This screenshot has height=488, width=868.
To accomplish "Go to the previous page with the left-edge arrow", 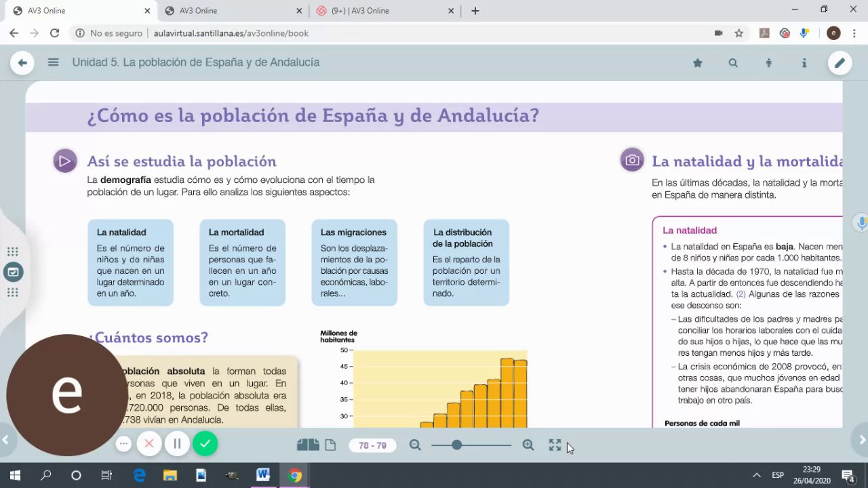I will pos(5,440).
